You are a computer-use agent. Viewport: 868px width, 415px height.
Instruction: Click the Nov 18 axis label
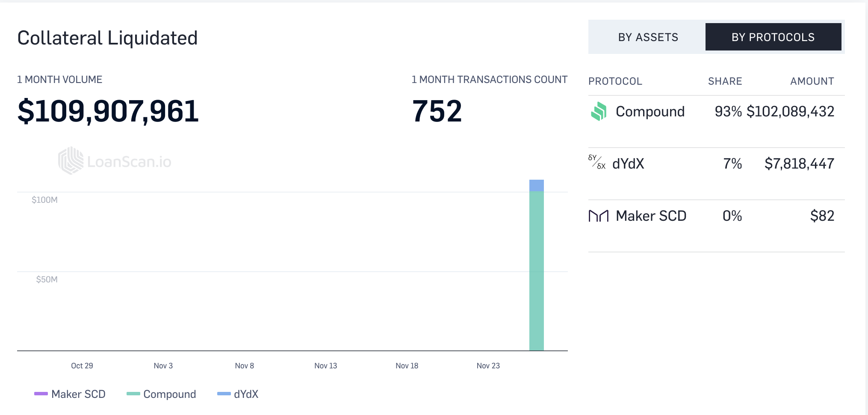(407, 366)
